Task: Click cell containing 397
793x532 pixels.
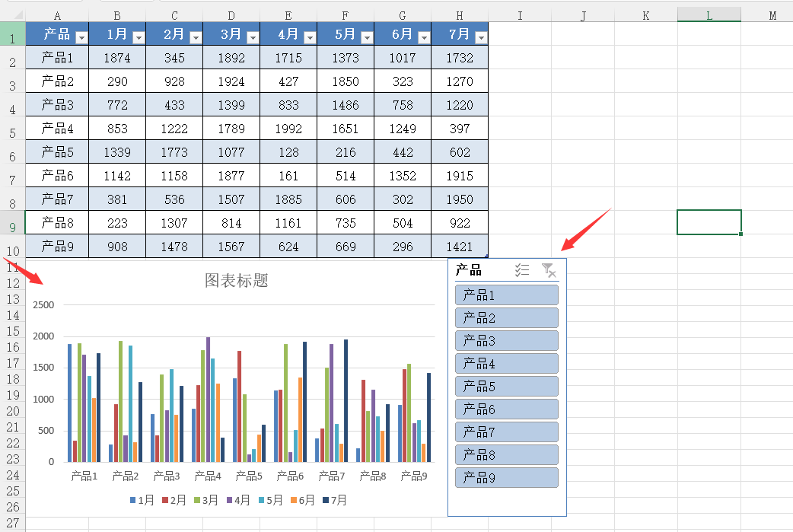Action: 460,129
